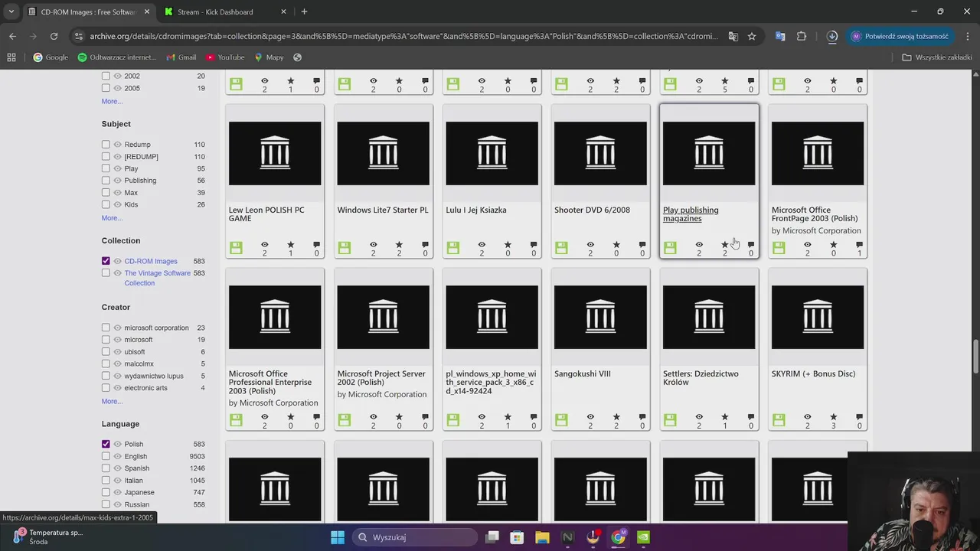The width and height of the screenshot is (980, 551).
Task: Expand More under Subject filters
Action: coord(112,218)
